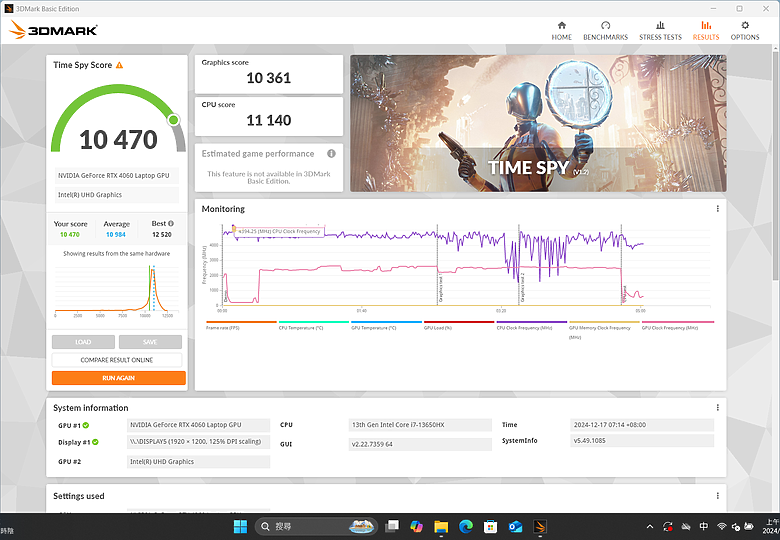This screenshot has width=780, height=540.
Task: Show hidden system tray icons
Action: tap(650, 527)
